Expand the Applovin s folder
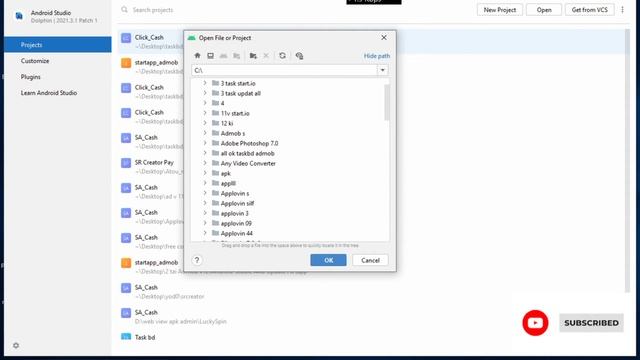This screenshot has height=360, width=640. 205,193
